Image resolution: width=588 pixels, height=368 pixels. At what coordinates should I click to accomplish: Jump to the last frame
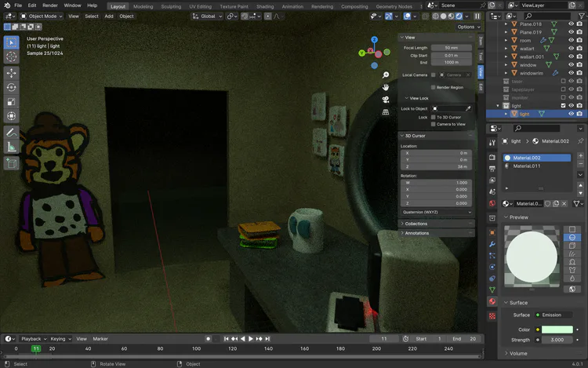pyautogui.click(x=267, y=339)
